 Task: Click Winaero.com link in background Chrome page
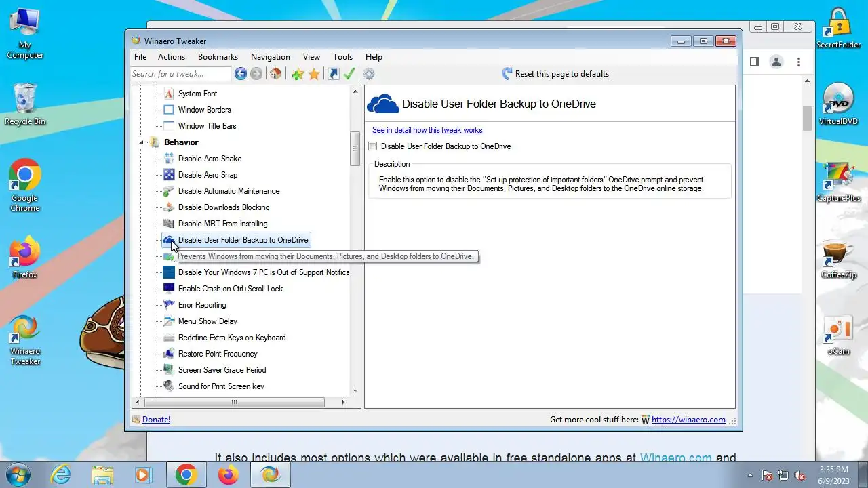click(676, 458)
